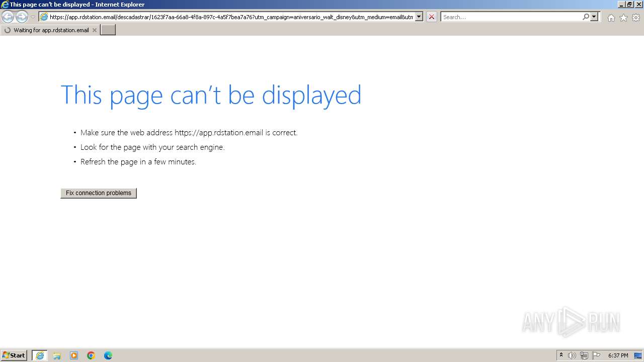Click the Show desktop button
The image size is (644, 362).
[x=638, y=355]
